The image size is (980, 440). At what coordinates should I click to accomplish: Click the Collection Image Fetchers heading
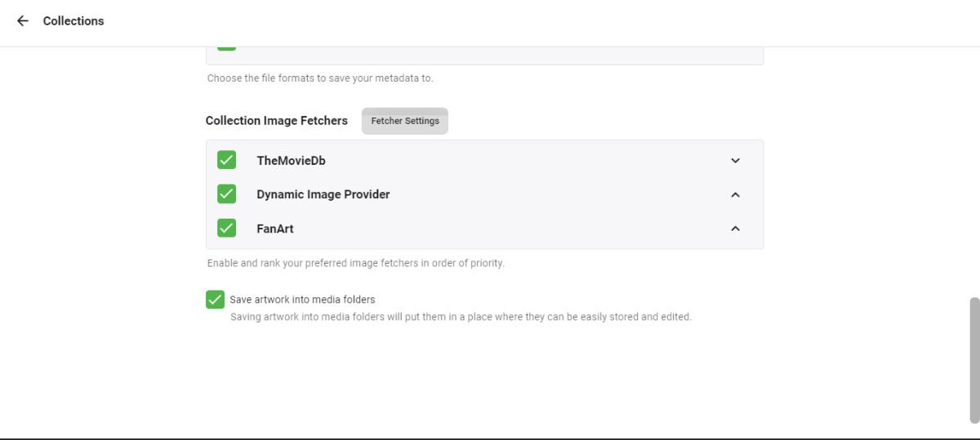click(x=276, y=121)
